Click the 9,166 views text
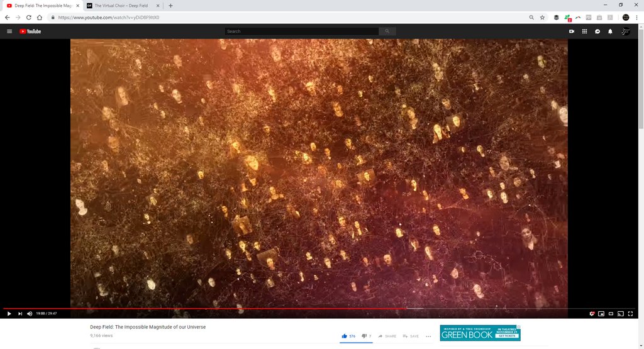The height and width of the screenshot is (349, 644). tap(101, 335)
